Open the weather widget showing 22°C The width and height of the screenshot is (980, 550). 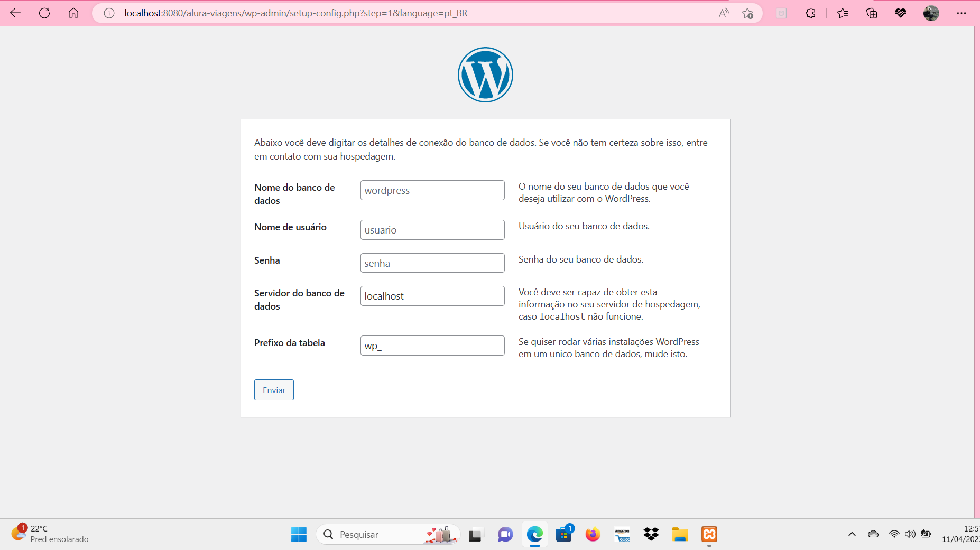click(50, 534)
